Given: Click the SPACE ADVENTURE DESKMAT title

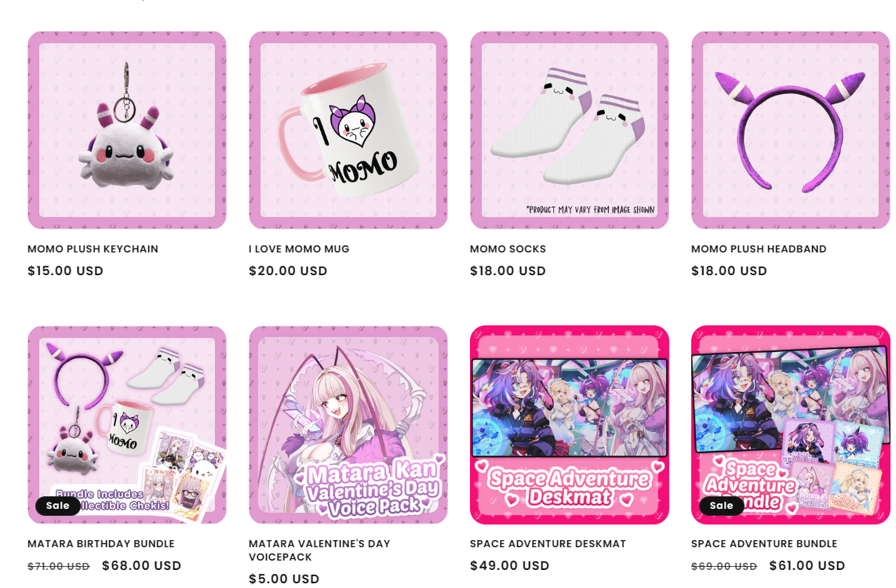Looking at the screenshot, I should (548, 543).
